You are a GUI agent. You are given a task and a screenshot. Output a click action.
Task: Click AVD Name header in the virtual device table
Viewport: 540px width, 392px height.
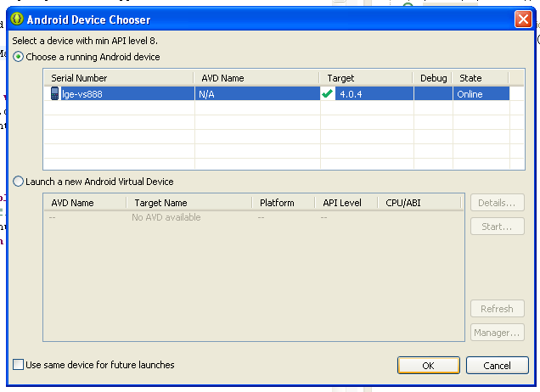85,203
